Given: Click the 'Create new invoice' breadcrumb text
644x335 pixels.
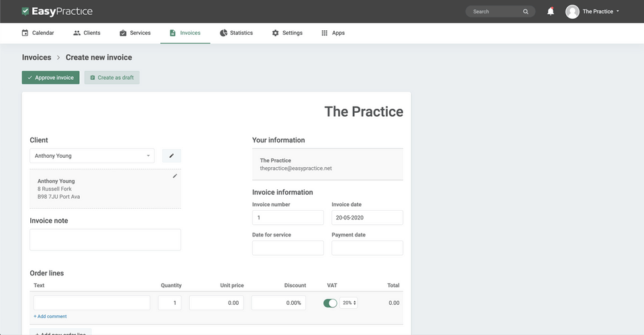Looking at the screenshot, I should 99,58.
